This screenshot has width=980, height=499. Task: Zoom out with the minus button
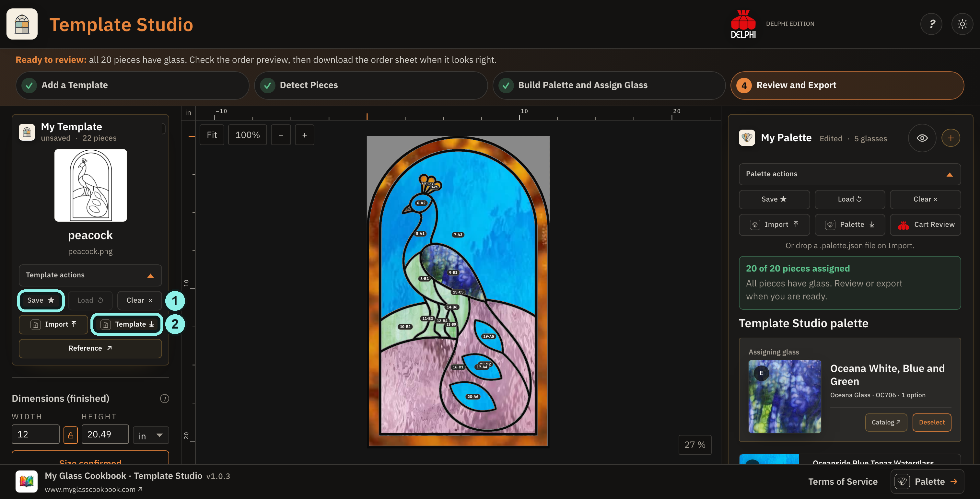tap(281, 135)
